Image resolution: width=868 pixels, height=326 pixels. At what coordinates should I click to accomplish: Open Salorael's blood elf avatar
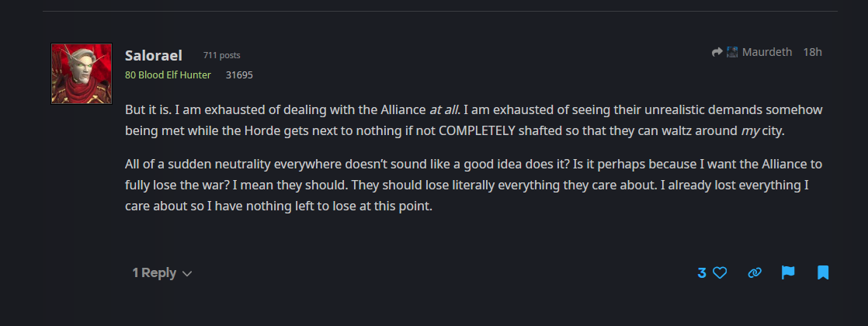click(x=82, y=74)
